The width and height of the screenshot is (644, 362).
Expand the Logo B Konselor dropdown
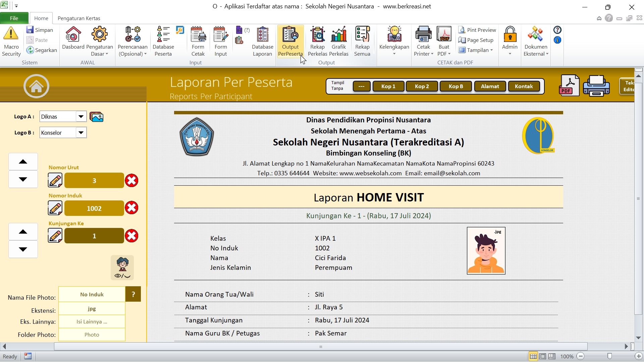click(81, 133)
